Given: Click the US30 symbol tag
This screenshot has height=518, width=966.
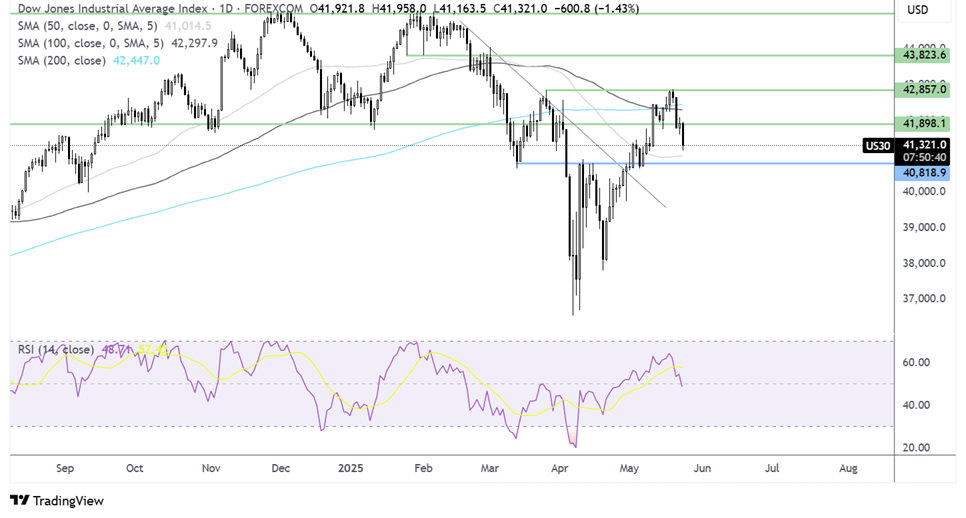Looking at the screenshot, I should click(878, 146).
